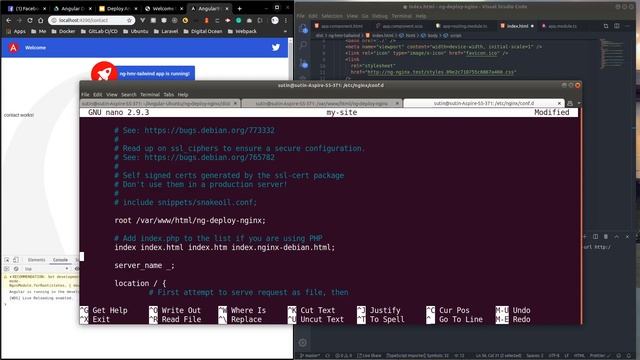This screenshot has width=640, height=360.
Task: Clear console with the DevTools clear icon
Action: coord(16,269)
